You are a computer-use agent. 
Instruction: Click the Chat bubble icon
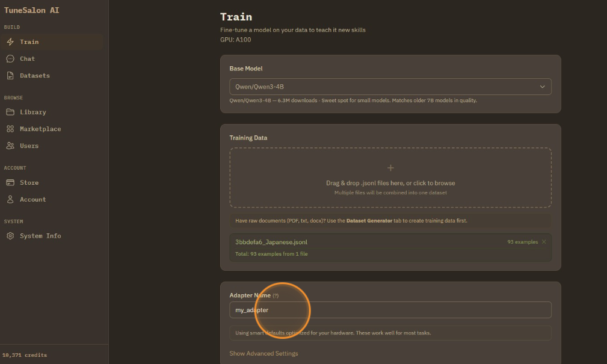coord(10,59)
